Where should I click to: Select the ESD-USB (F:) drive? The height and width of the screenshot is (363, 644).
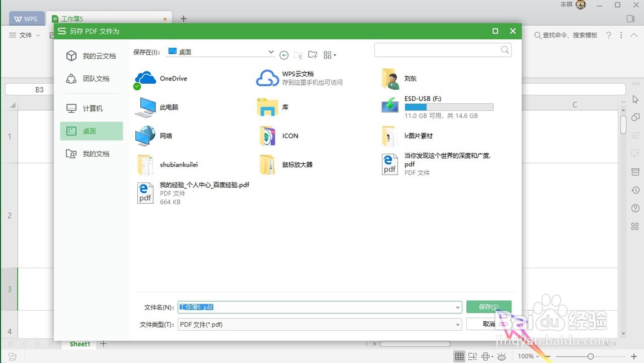point(437,107)
